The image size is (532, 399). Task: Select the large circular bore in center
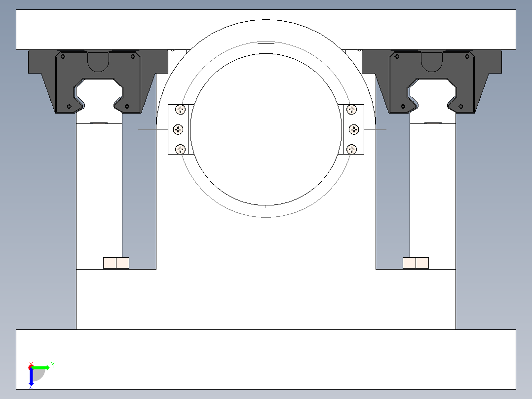266,129
